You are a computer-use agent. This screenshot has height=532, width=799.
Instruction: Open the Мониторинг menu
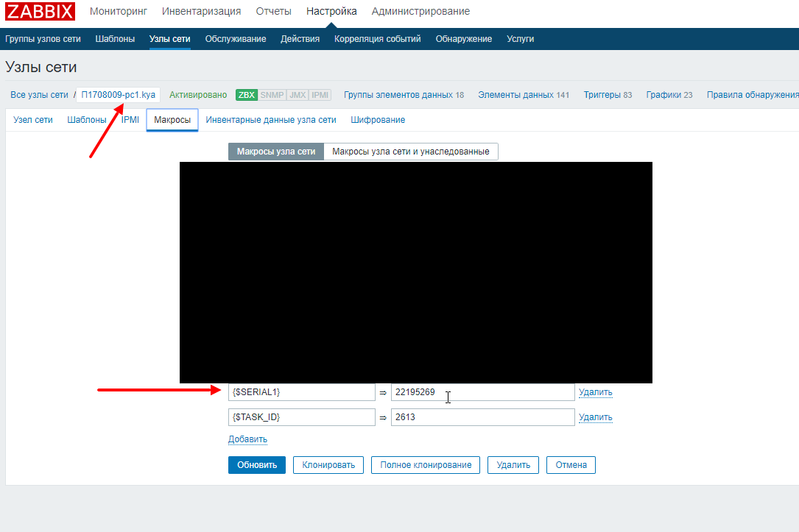click(x=119, y=11)
